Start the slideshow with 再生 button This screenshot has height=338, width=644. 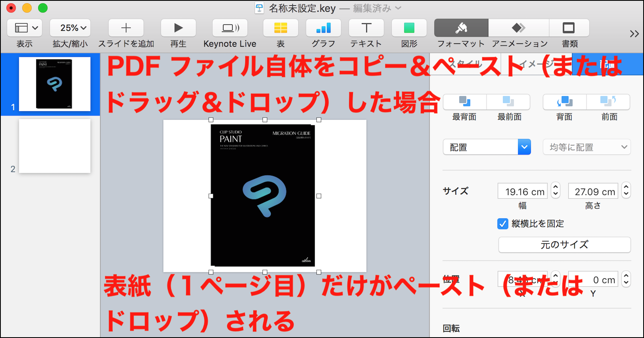[x=178, y=28]
